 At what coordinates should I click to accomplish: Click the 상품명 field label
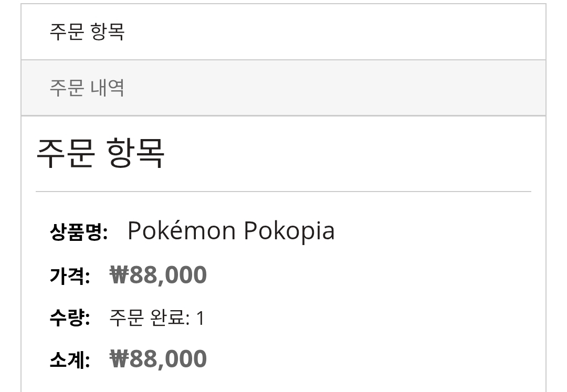coord(79,231)
